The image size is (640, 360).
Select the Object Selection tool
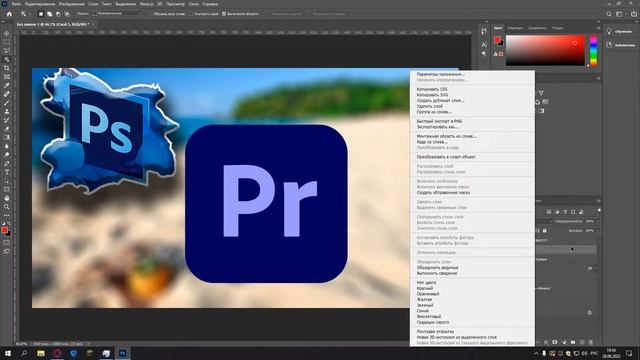[7, 60]
